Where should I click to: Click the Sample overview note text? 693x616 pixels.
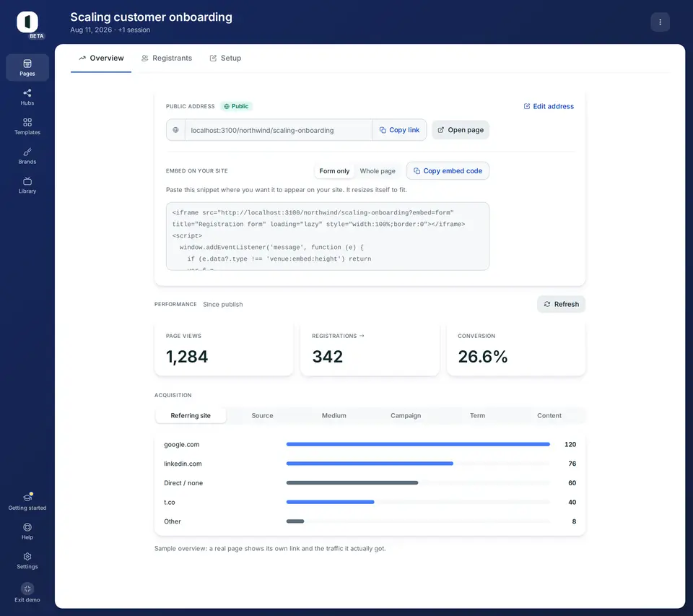tap(270, 548)
